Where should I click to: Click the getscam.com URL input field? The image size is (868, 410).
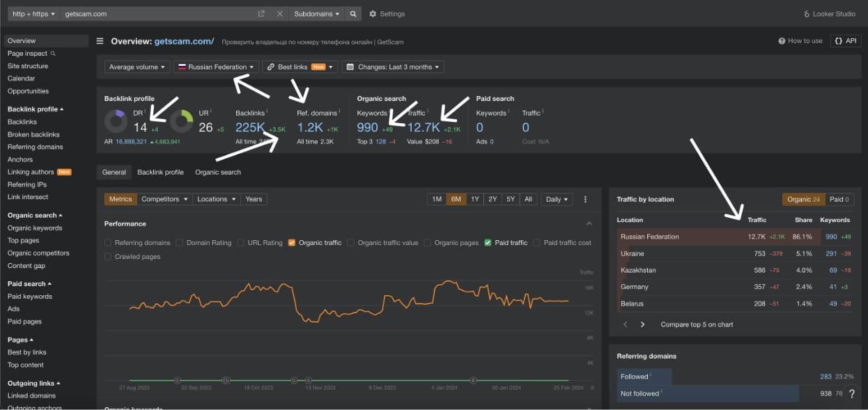(157, 14)
